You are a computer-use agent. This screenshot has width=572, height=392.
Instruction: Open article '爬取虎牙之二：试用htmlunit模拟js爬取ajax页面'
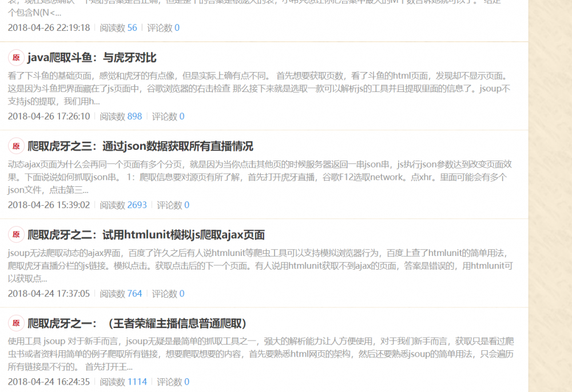[146, 235]
